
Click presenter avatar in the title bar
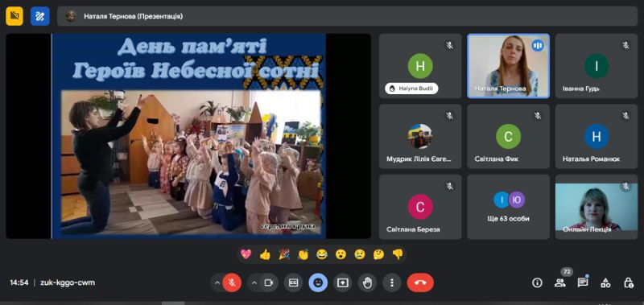coord(71,16)
